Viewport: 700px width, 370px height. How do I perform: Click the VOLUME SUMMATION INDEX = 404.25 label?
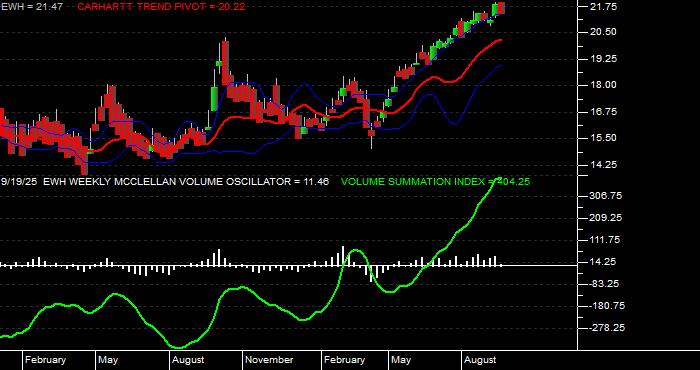click(435, 182)
